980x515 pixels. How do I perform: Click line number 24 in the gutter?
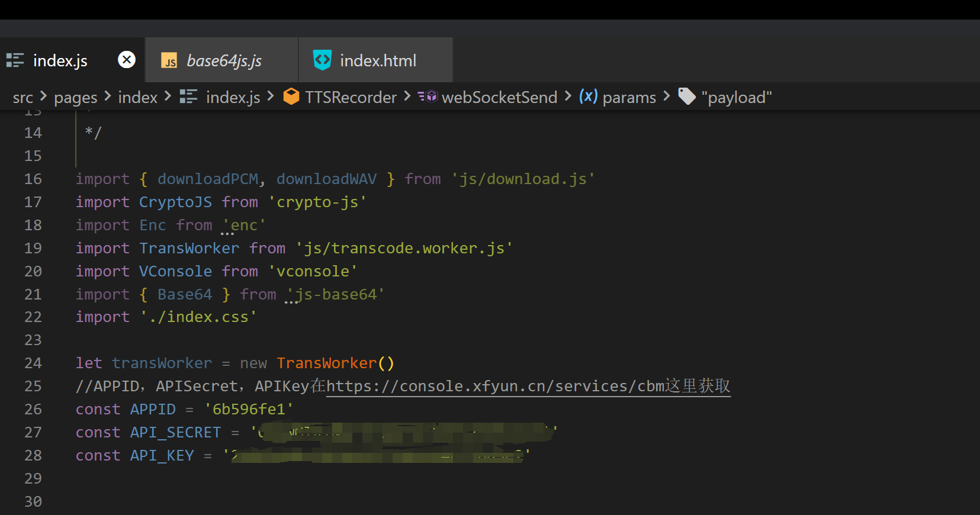click(33, 363)
